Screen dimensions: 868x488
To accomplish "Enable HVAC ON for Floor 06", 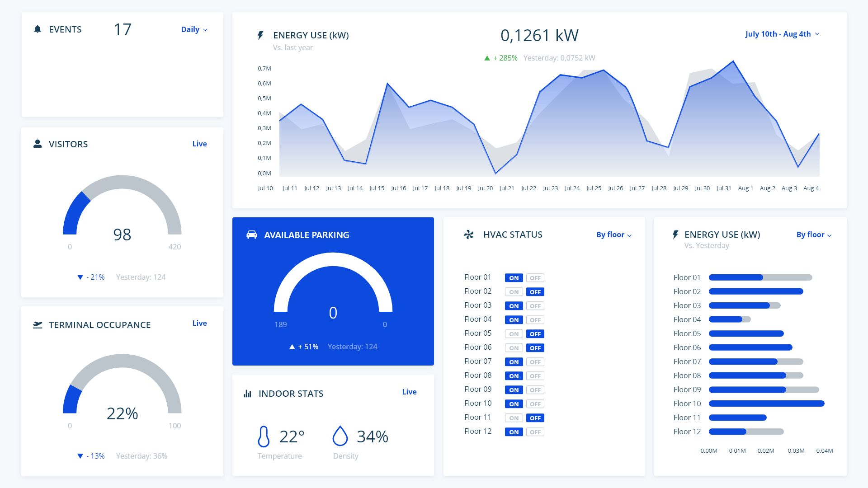I will tap(514, 348).
